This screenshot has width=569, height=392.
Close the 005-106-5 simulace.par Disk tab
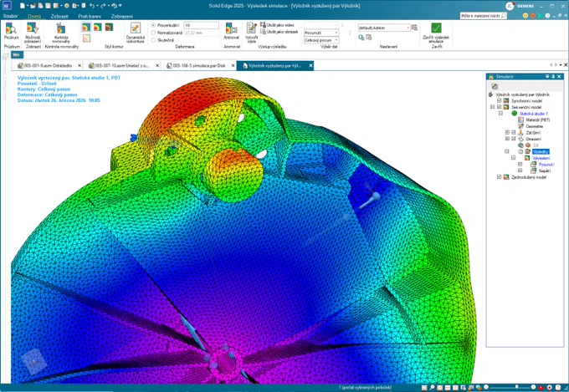click(x=233, y=66)
